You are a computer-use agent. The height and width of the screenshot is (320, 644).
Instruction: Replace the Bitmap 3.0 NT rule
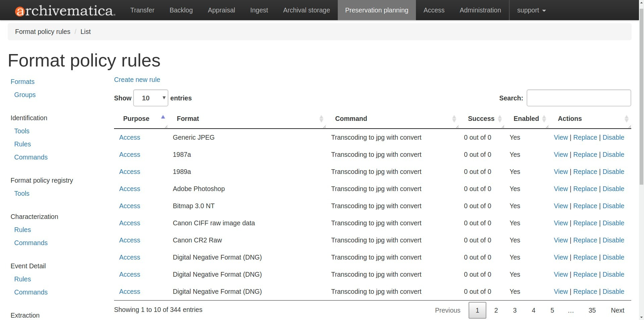tap(585, 206)
